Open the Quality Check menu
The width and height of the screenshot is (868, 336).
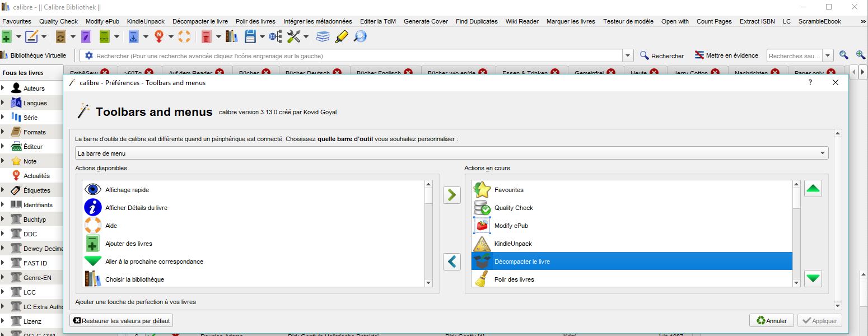coord(59,21)
